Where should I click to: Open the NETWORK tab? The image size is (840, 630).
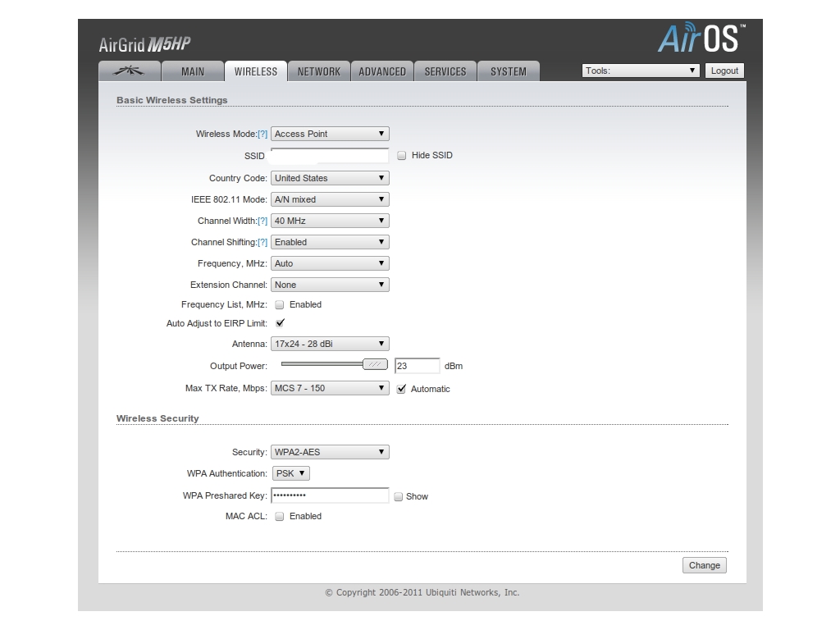319,71
